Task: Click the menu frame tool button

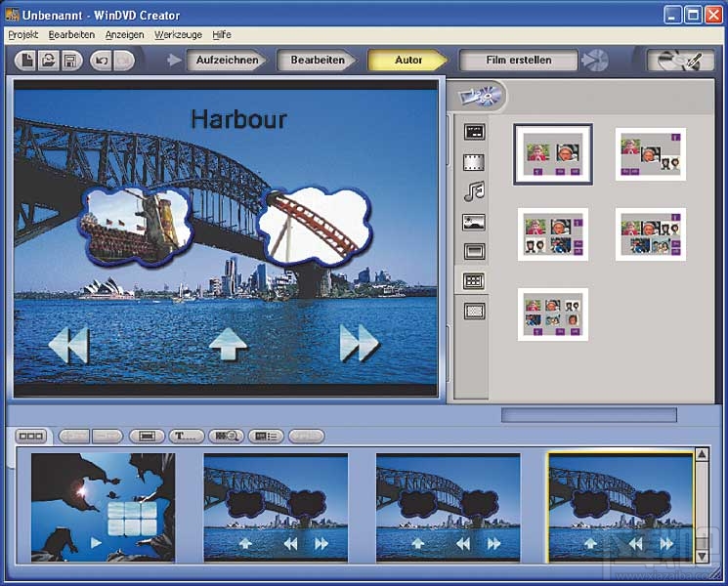Action: (147, 437)
